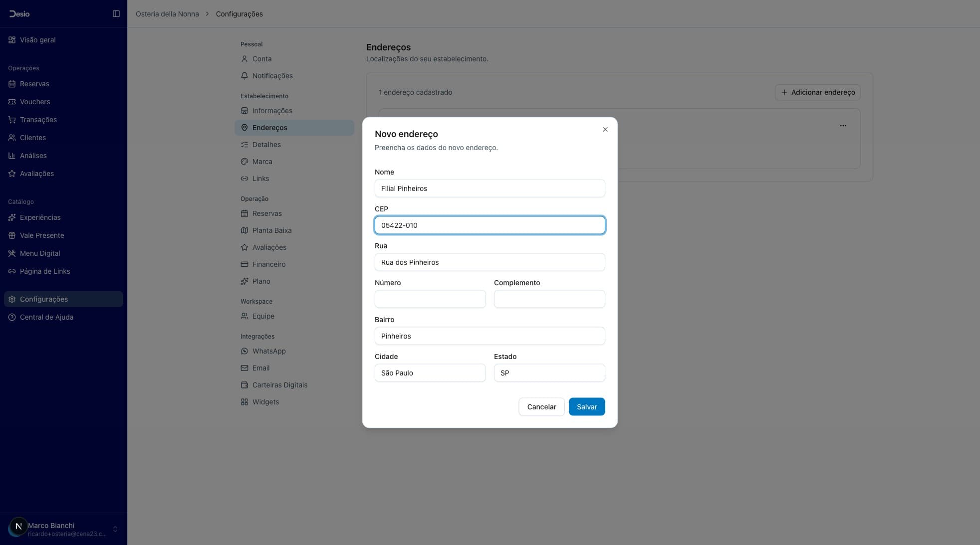Open Análises in sidebar
This screenshot has width=980, height=545.
(x=63, y=156)
